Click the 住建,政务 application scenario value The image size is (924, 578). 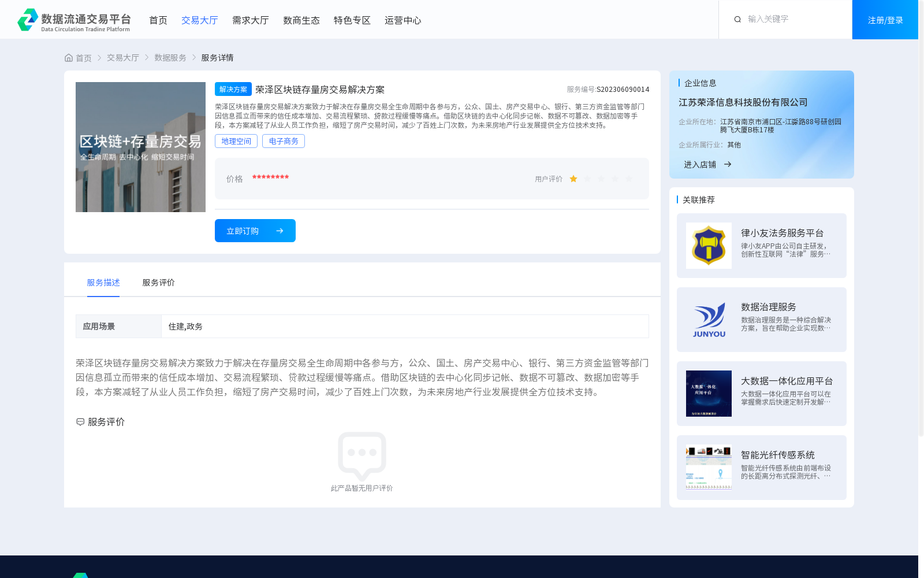pos(185,327)
